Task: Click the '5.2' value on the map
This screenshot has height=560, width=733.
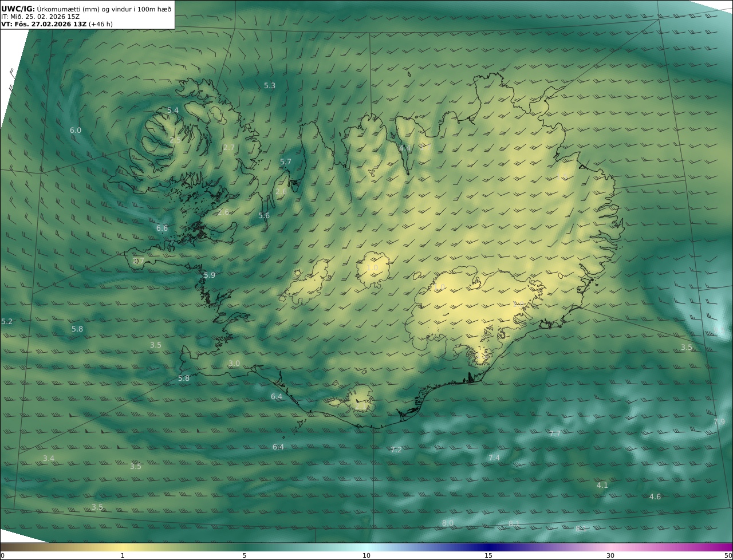Action: [7, 322]
